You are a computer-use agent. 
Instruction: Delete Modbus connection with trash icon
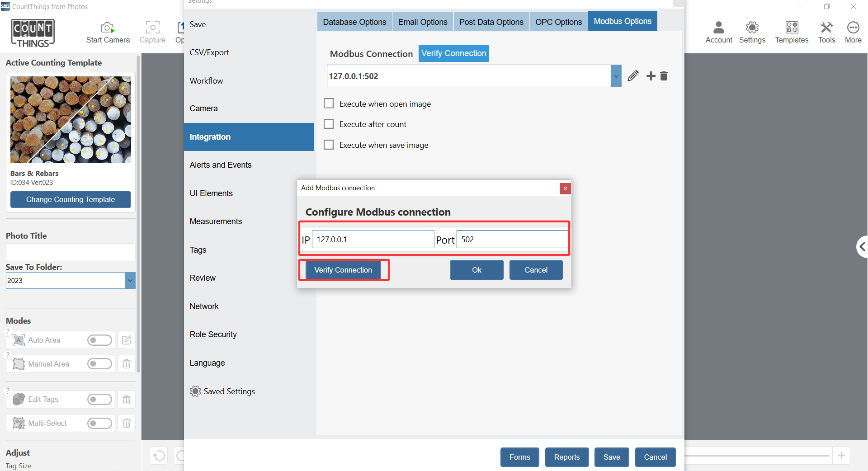[x=664, y=76]
